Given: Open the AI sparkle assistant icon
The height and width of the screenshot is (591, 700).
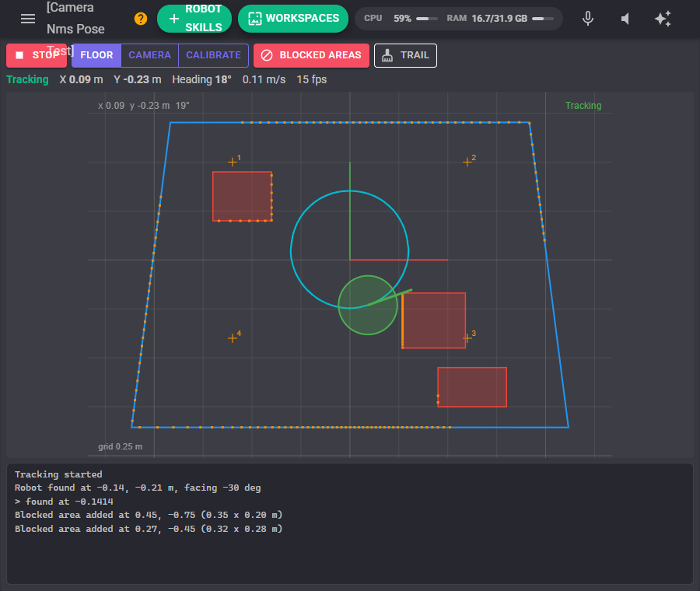Looking at the screenshot, I should tap(663, 19).
